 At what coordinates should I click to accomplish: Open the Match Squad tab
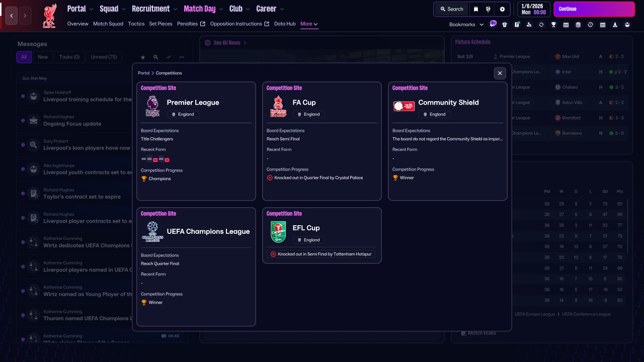point(108,24)
